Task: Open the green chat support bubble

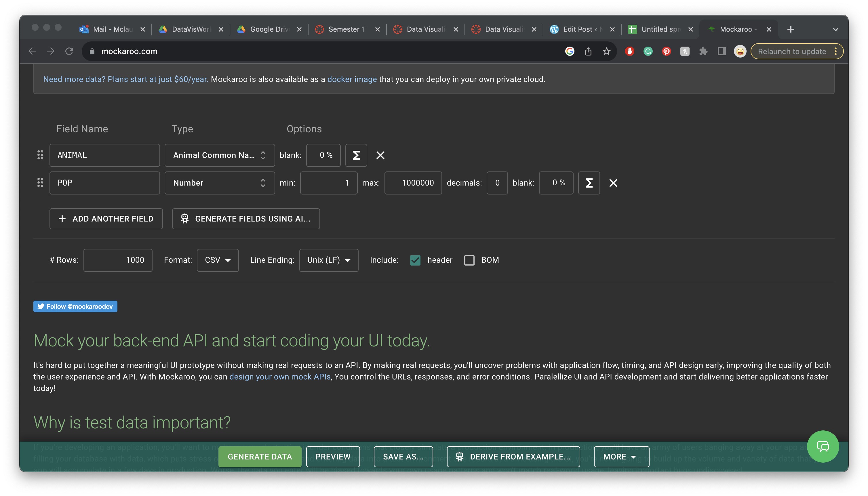Action: tap(822, 446)
